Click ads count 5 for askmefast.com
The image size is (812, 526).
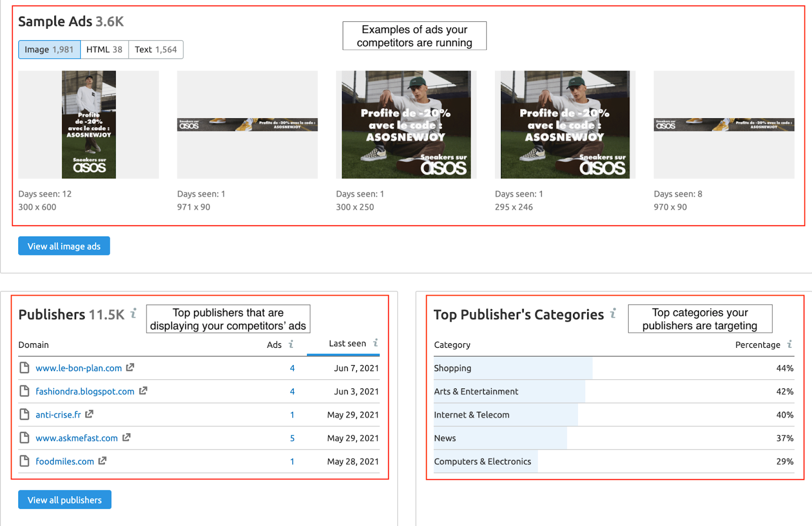(292, 438)
